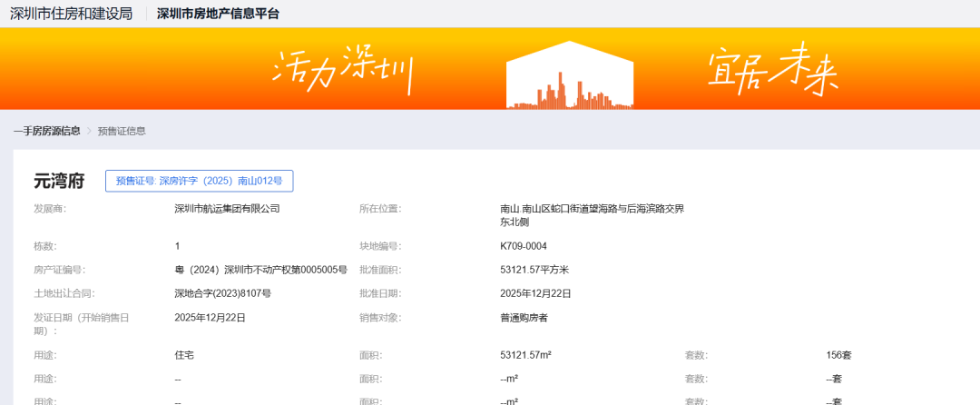Viewport: 980px width, 405px height.
Task: Click parcel number K709-0004
Action: coord(524,246)
